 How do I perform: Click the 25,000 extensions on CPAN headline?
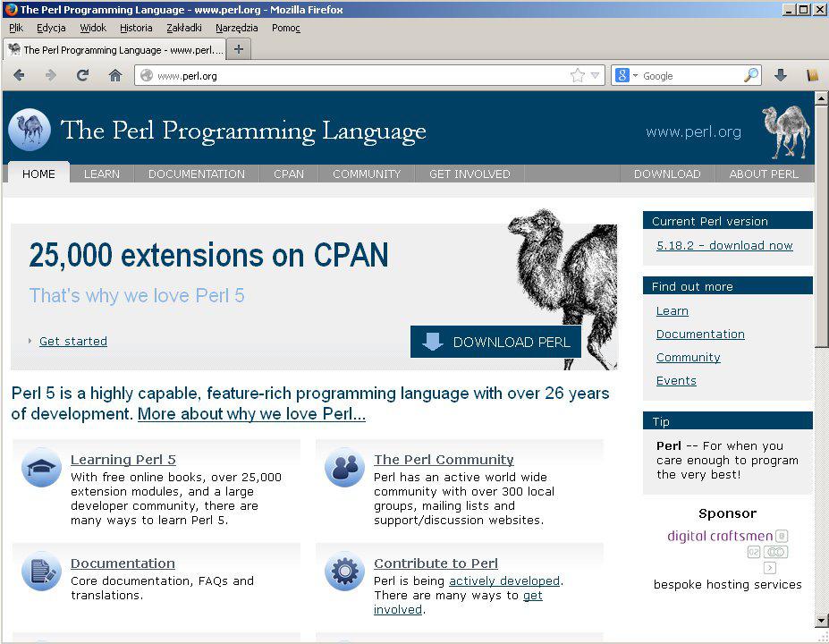coord(208,255)
